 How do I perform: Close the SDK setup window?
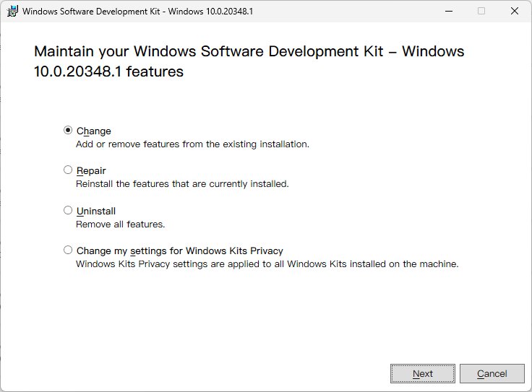pyautogui.click(x=515, y=12)
